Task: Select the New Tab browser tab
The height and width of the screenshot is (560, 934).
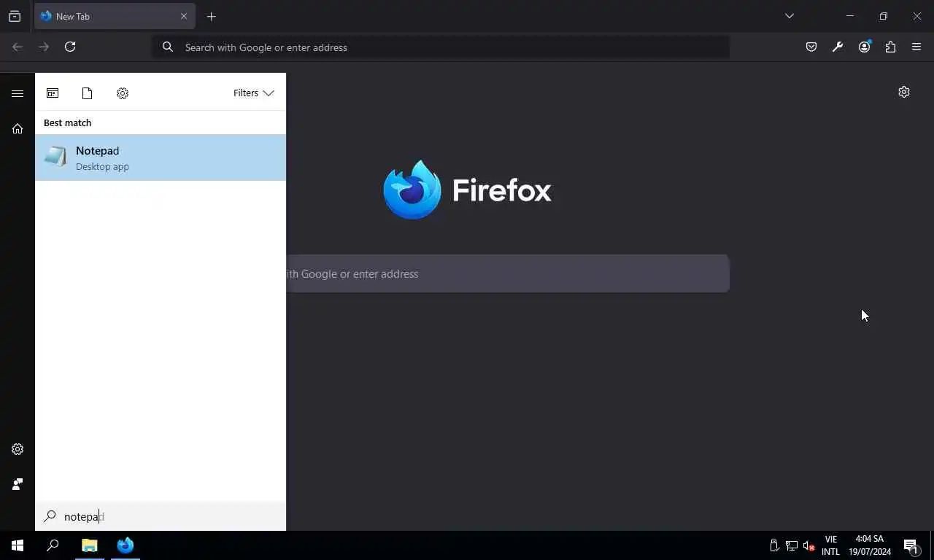Action: click(x=115, y=16)
